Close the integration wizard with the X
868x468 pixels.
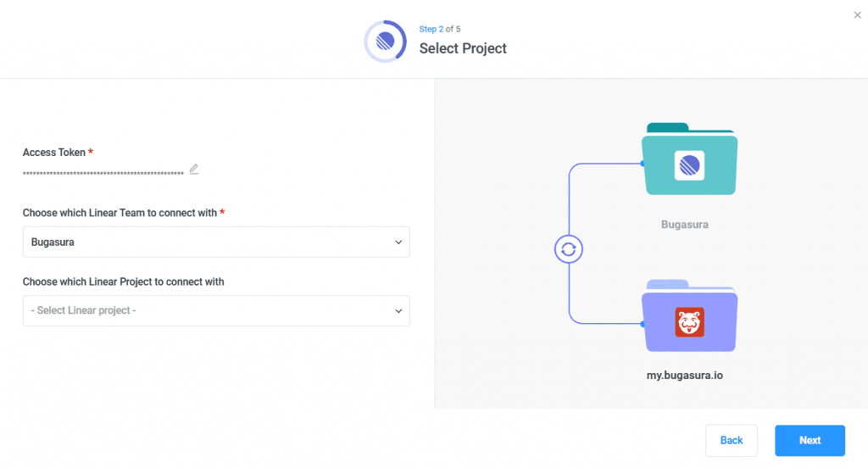(x=857, y=14)
